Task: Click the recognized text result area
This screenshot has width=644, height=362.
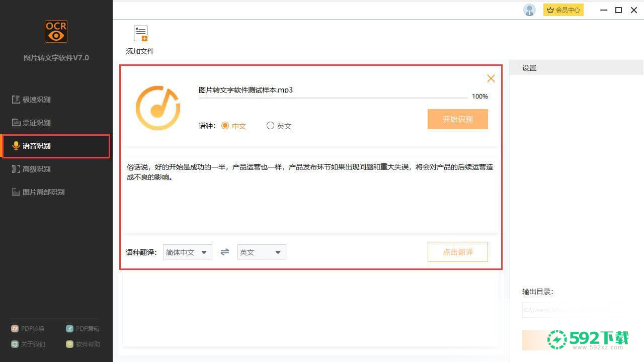Action: pos(311,196)
